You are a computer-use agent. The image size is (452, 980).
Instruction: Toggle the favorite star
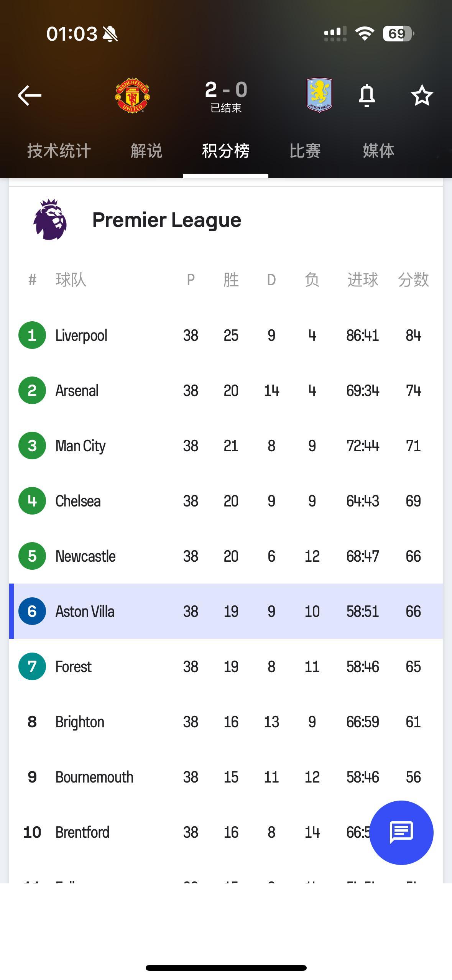tap(422, 95)
